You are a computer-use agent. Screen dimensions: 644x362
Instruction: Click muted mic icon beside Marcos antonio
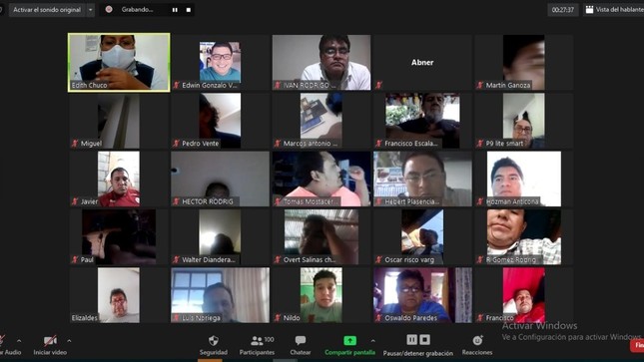click(278, 144)
